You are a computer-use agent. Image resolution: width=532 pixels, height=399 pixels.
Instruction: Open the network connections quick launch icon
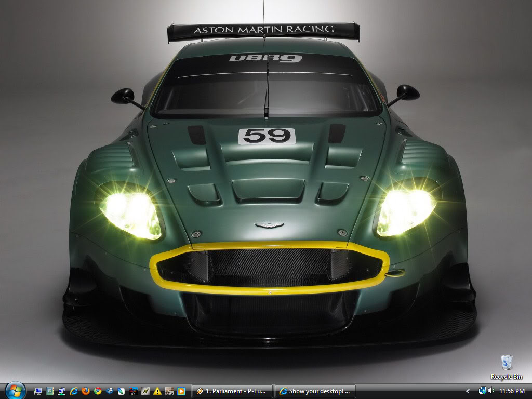coord(62,391)
